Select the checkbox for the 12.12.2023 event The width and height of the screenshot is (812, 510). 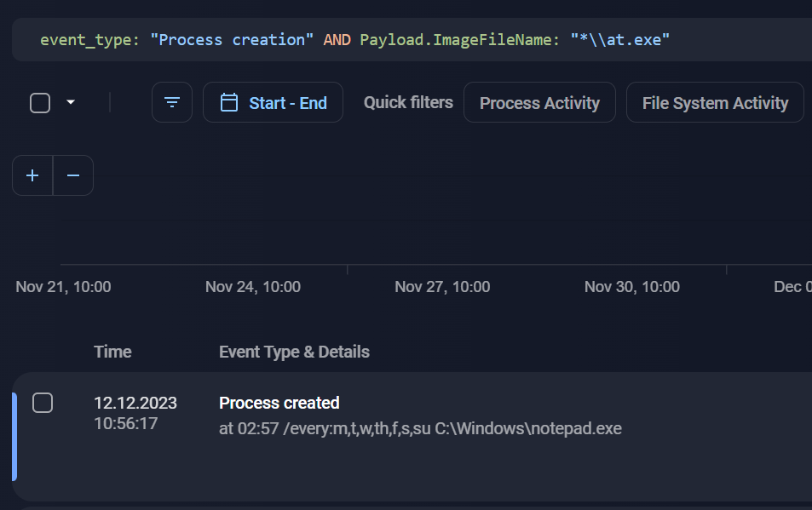43,403
